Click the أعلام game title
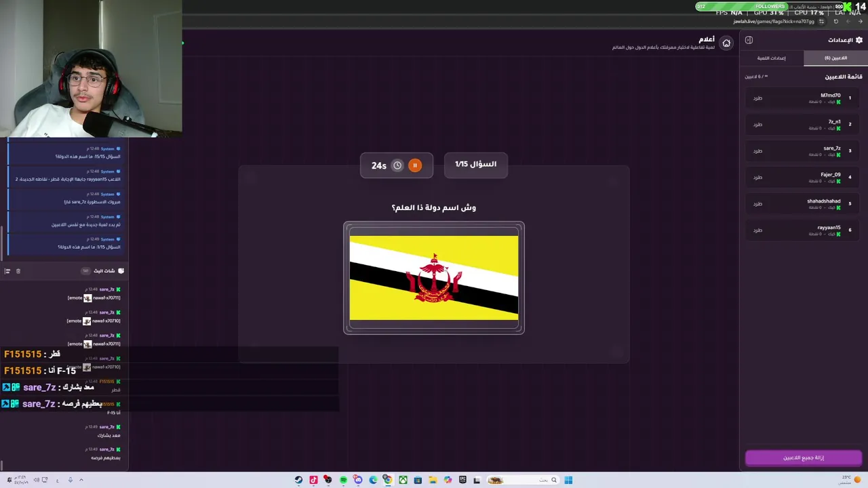 (707, 39)
